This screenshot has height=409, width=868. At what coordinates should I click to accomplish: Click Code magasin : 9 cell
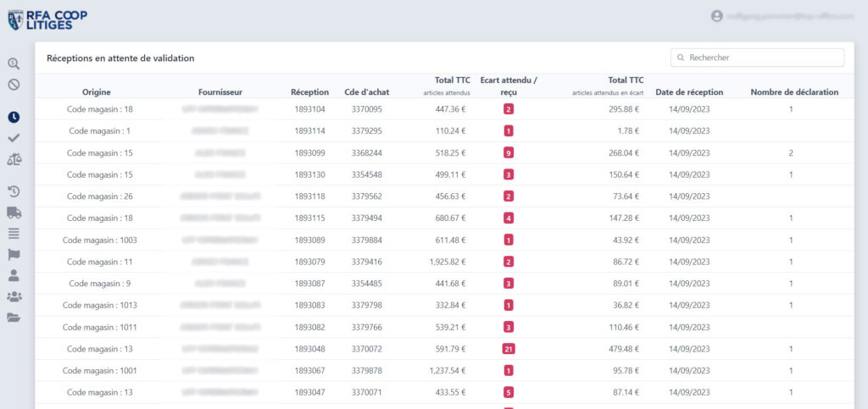click(x=100, y=284)
